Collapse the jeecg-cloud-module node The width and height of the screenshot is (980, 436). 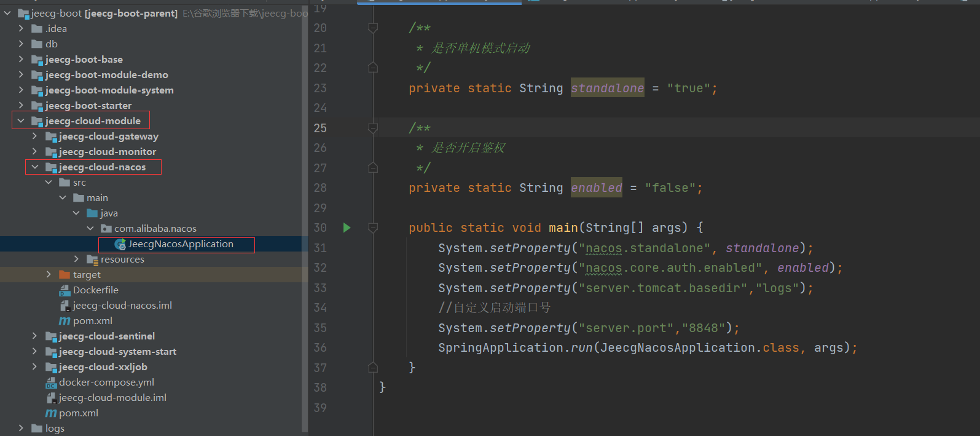click(21, 121)
